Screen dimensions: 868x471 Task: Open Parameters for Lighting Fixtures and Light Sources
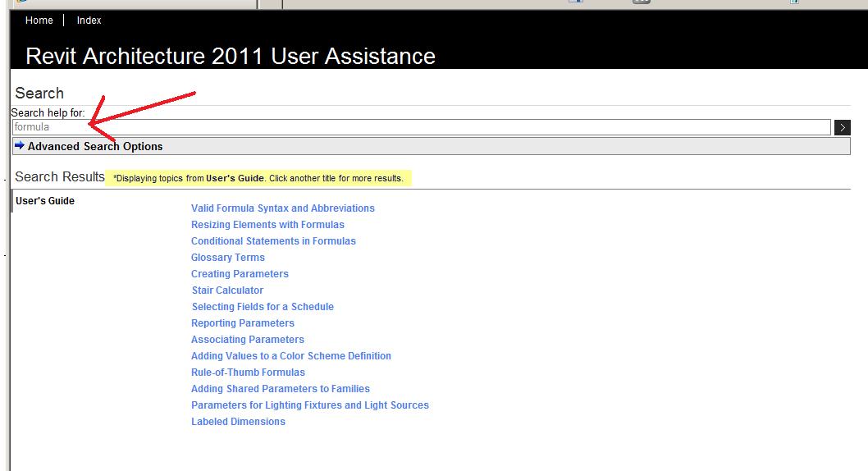tap(310, 405)
